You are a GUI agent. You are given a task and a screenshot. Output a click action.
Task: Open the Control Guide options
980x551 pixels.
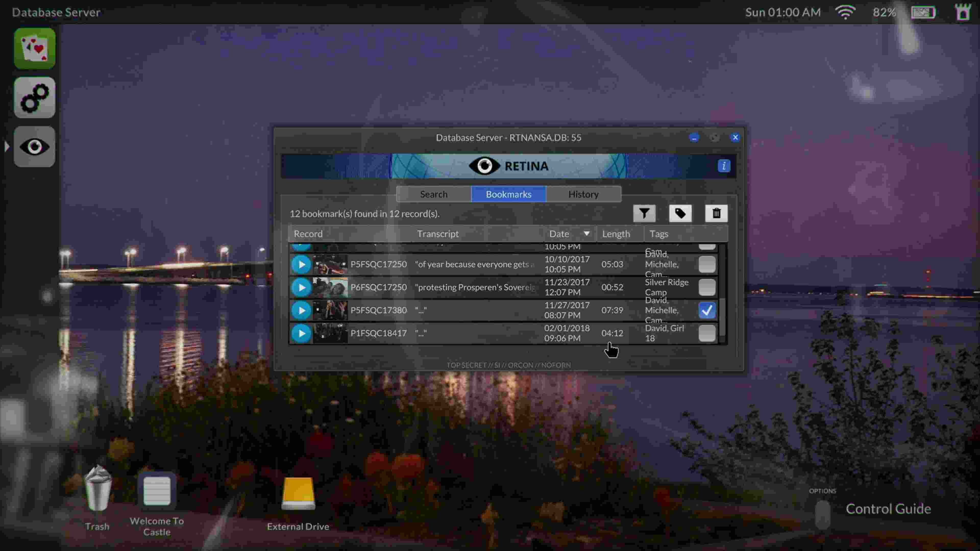(888, 509)
